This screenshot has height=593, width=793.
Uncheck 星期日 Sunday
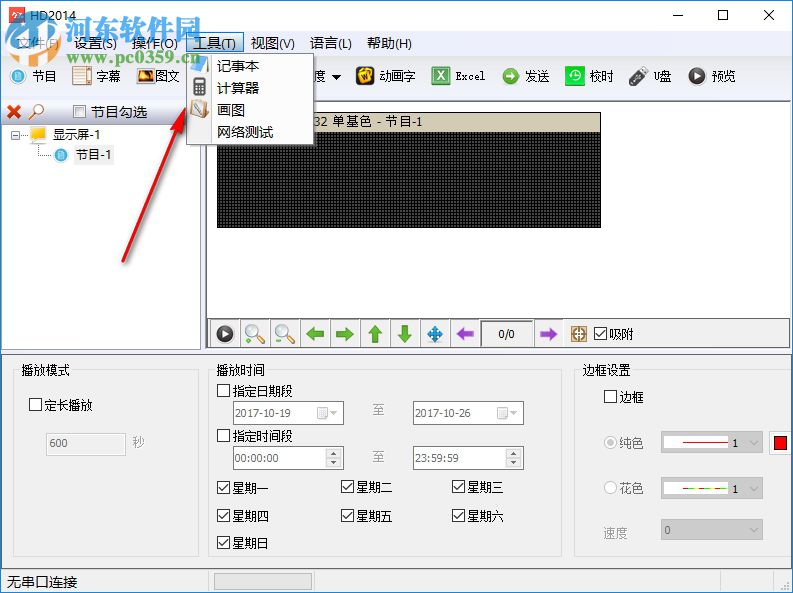point(223,543)
